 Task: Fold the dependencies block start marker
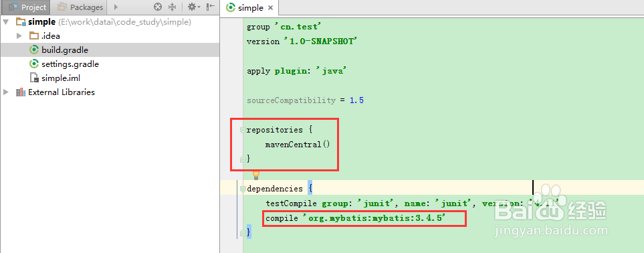[243, 189]
